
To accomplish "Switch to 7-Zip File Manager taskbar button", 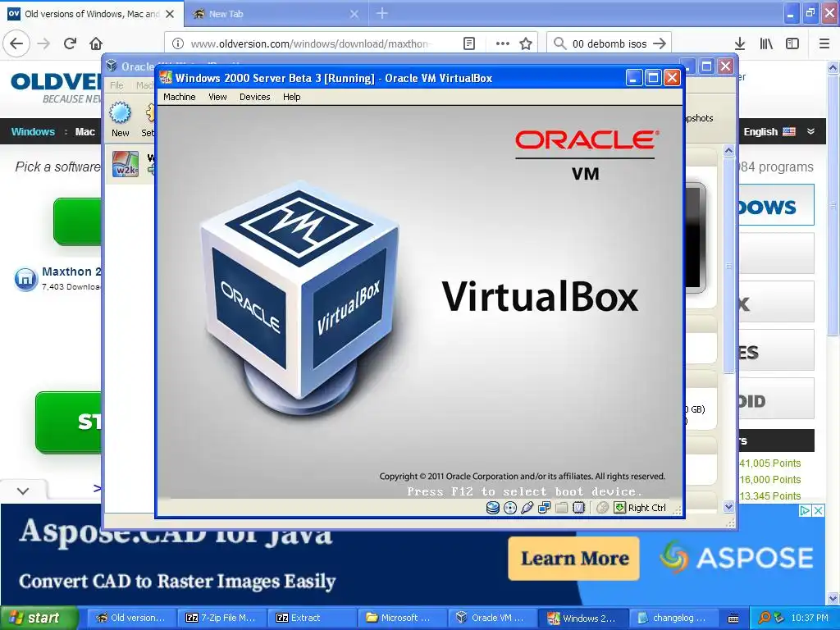I will coord(220,618).
